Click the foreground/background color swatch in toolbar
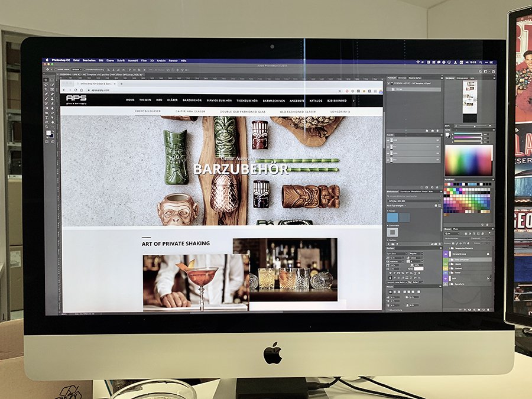This screenshot has height=399, width=532. pyautogui.click(x=48, y=134)
